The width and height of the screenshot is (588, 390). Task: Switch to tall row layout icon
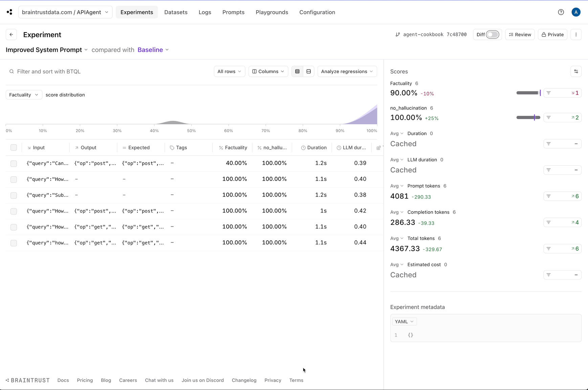click(308, 71)
